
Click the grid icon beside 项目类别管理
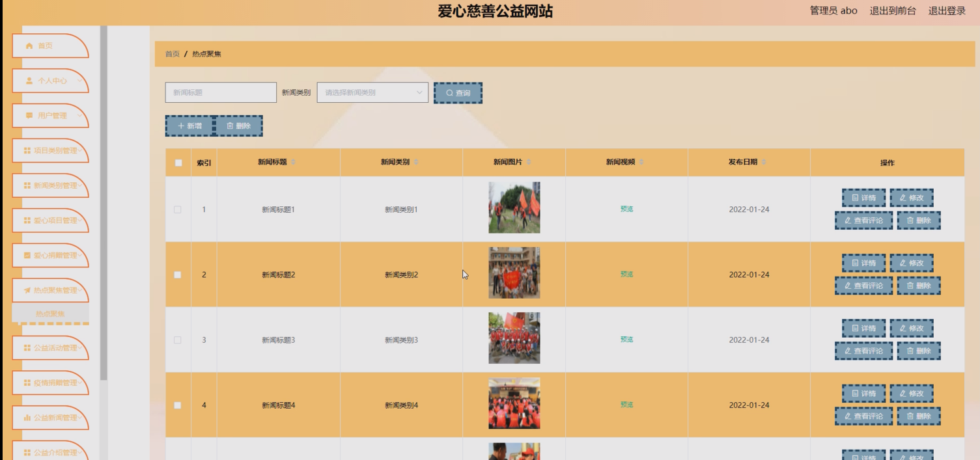[x=27, y=150]
